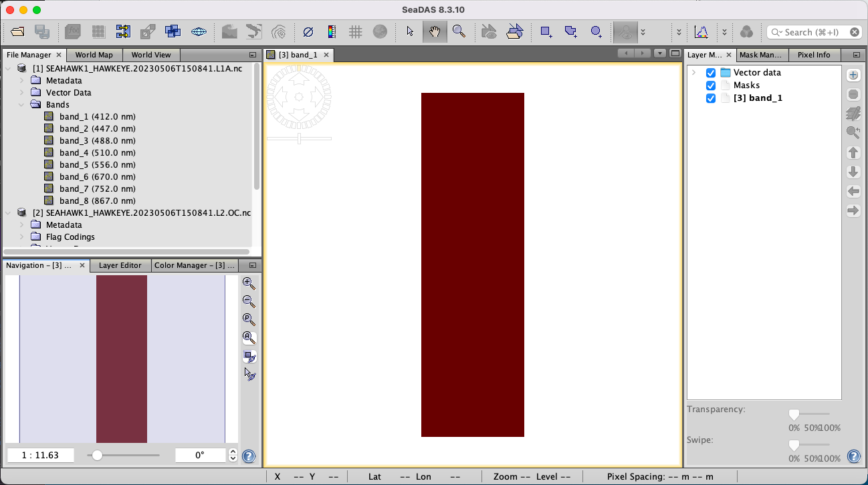Switch to the Color Manager tab

tap(194, 265)
